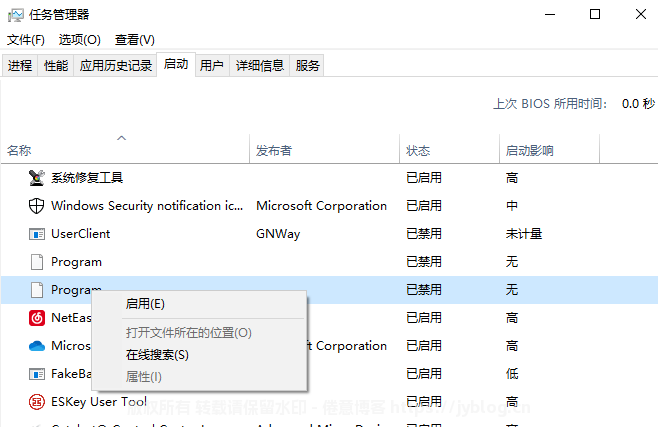The height and width of the screenshot is (427, 658).
Task: Click the NetEase red music icon
Action: coord(37,318)
